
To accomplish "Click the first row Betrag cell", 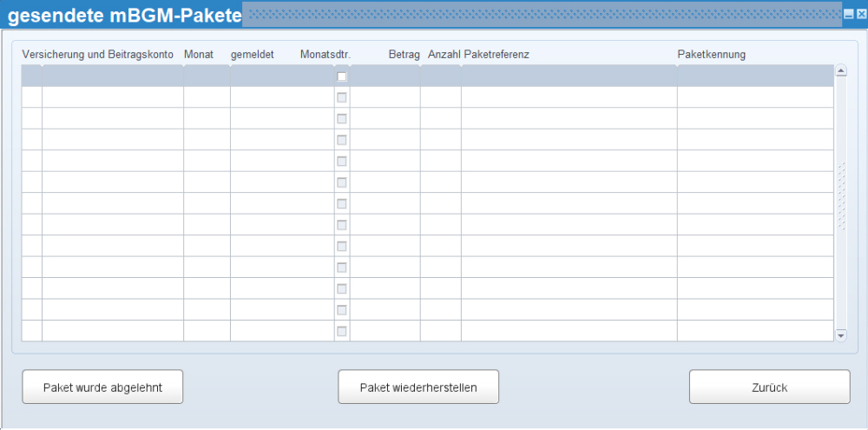I will (x=385, y=76).
